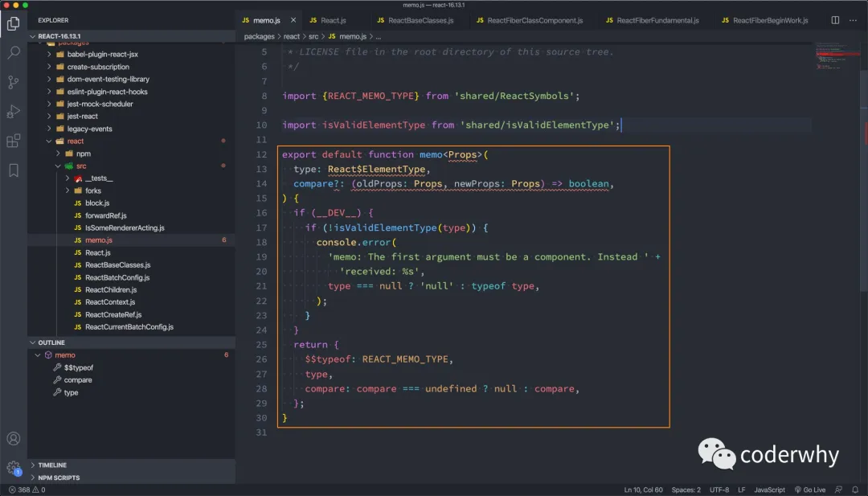Expand the TIMELINE section
The height and width of the screenshot is (496, 868).
[x=131, y=465]
